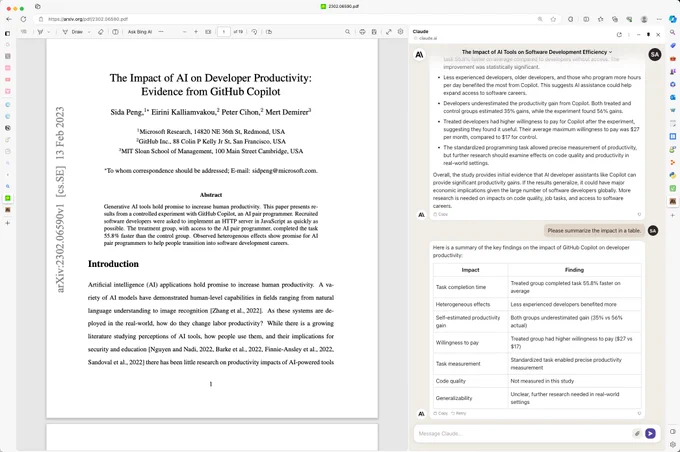Open the tab actions icon near window controls

[x=38, y=7]
